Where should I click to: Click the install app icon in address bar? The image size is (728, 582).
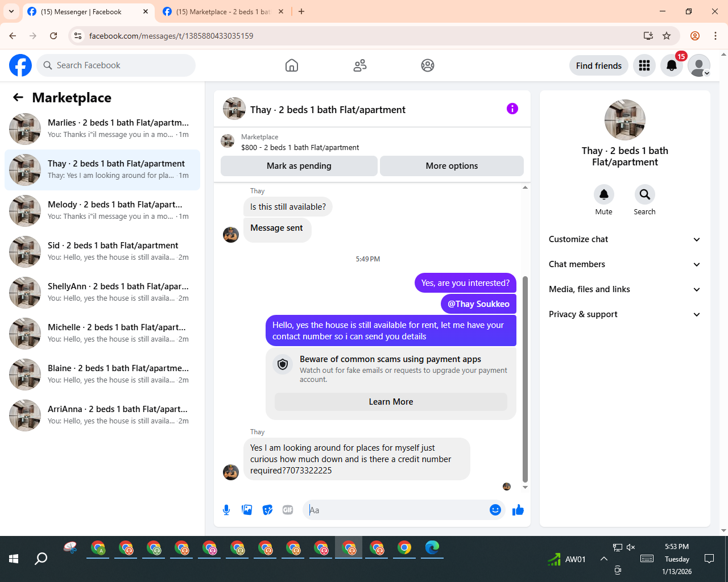pyautogui.click(x=648, y=36)
